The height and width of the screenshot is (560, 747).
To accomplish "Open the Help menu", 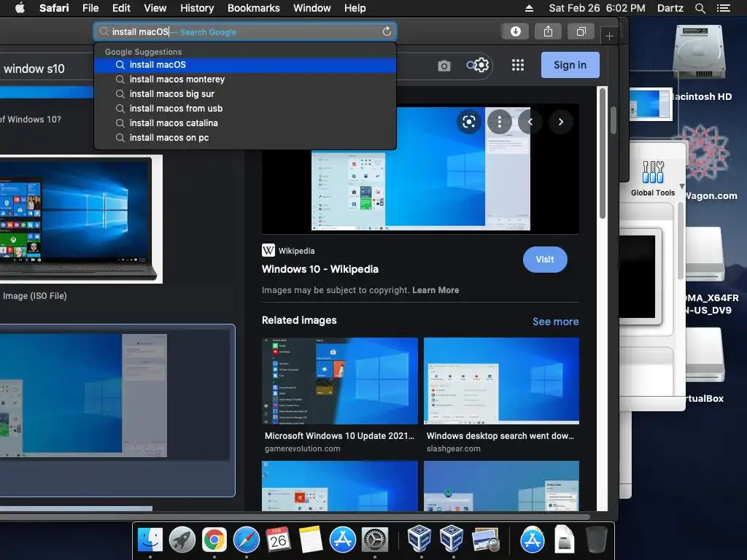I will click(355, 8).
